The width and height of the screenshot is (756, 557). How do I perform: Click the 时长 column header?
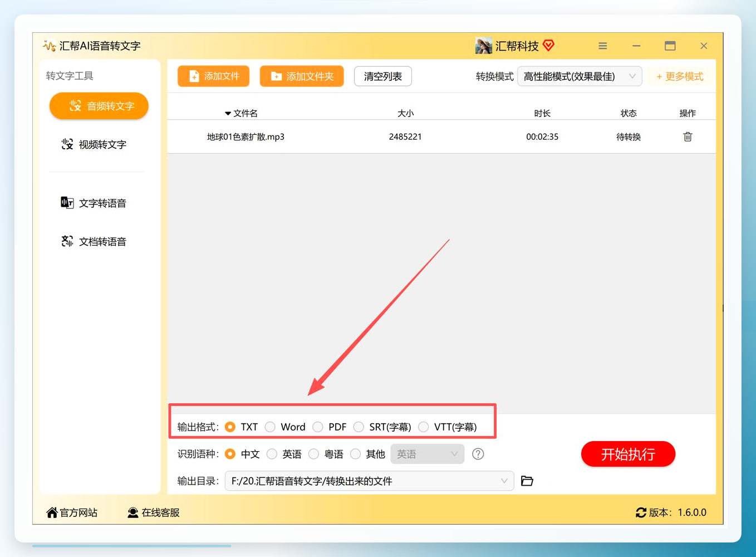(x=542, y=113)
